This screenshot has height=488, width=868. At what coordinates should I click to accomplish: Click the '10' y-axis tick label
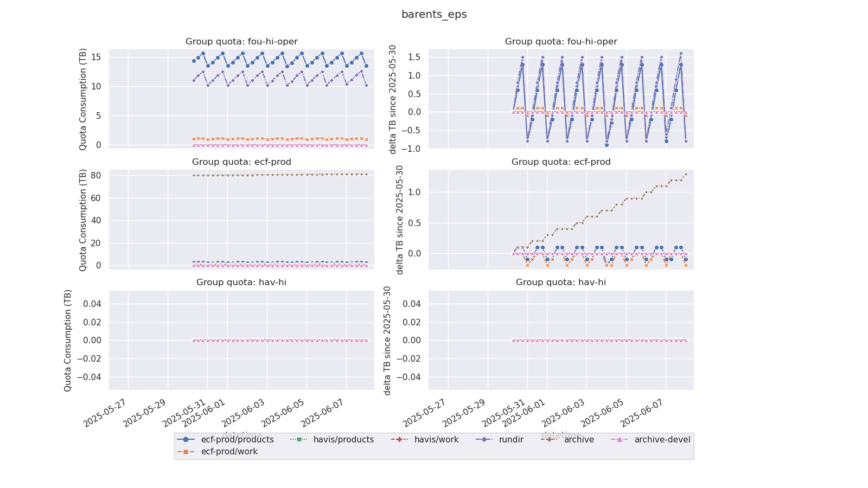pos(96,86)
